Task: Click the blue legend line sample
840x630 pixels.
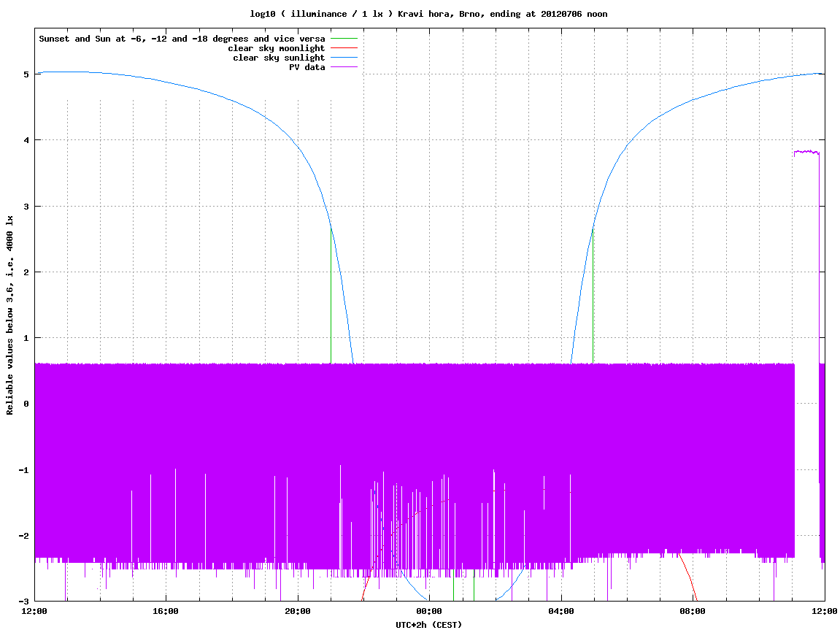Action: tap(344, 58)
